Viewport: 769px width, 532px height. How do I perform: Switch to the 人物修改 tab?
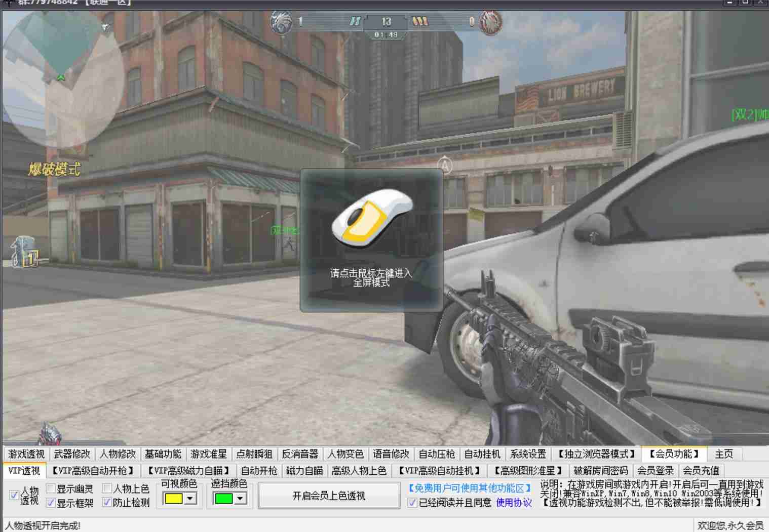point(118,454)
